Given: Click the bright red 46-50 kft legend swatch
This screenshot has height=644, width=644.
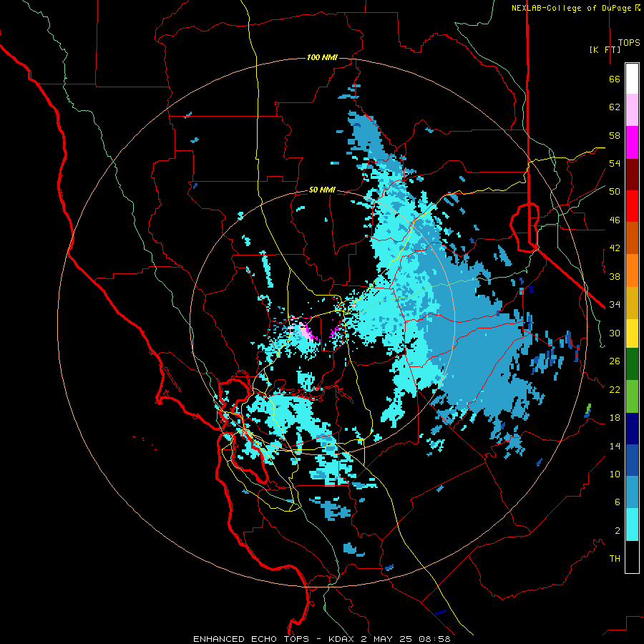Looking at the screenshot, I should point(632,206).
